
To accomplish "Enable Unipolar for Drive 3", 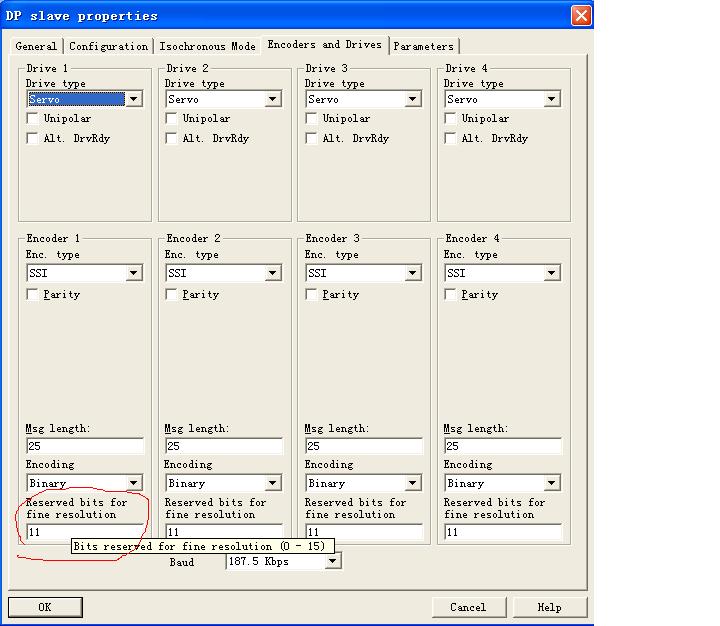I will click(311, 118).
